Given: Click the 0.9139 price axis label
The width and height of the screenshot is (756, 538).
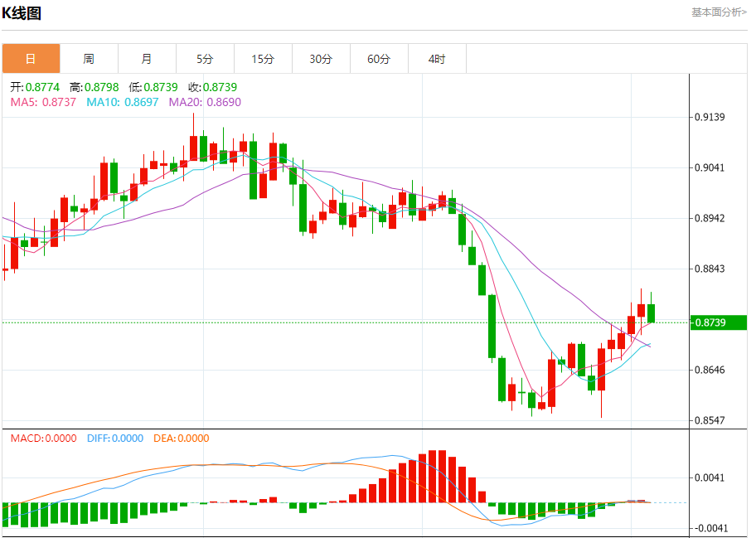Looking at the screenshot, I should pos(710,117).
